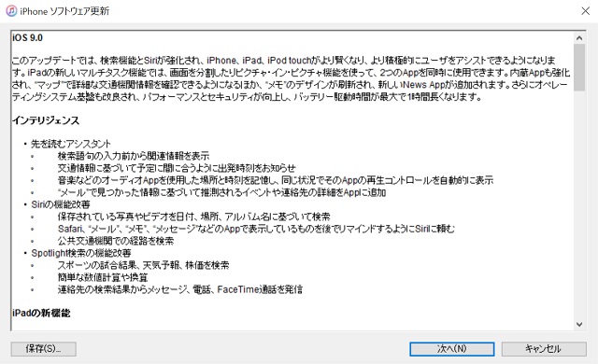Click the line 保存されている写真やビデオを日付
The height and width of the screenshot is (364, 598).
[193, 217]
